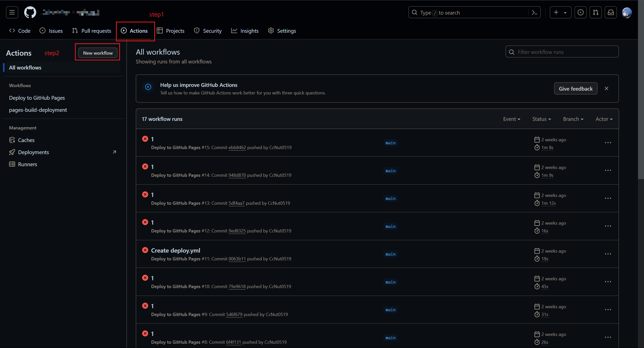Open commit 6f4f131 link
Viewport: 644px width, 348px height.
pyautogui.click(x=233, y=342)
